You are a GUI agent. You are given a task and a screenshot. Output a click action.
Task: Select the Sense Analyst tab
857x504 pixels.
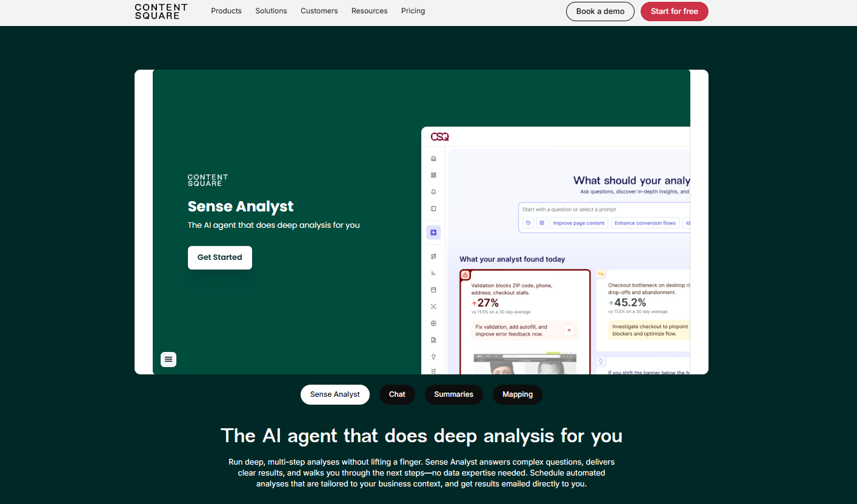(x=335, y=394)
